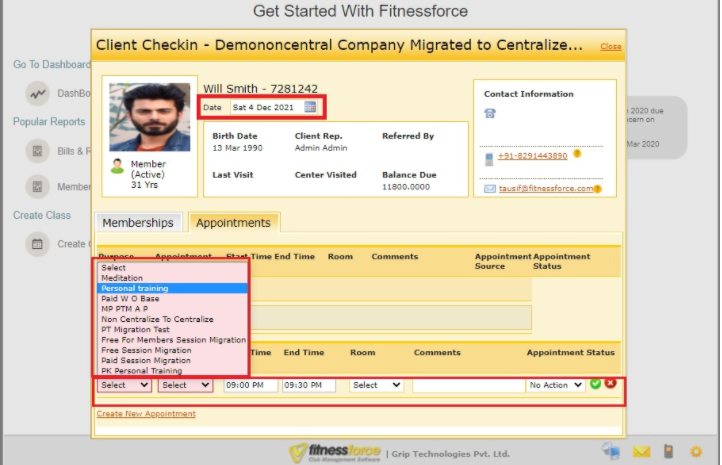Choose Meditation in purpose list
This screenshot has width=722, height=465.
point(172,278)
